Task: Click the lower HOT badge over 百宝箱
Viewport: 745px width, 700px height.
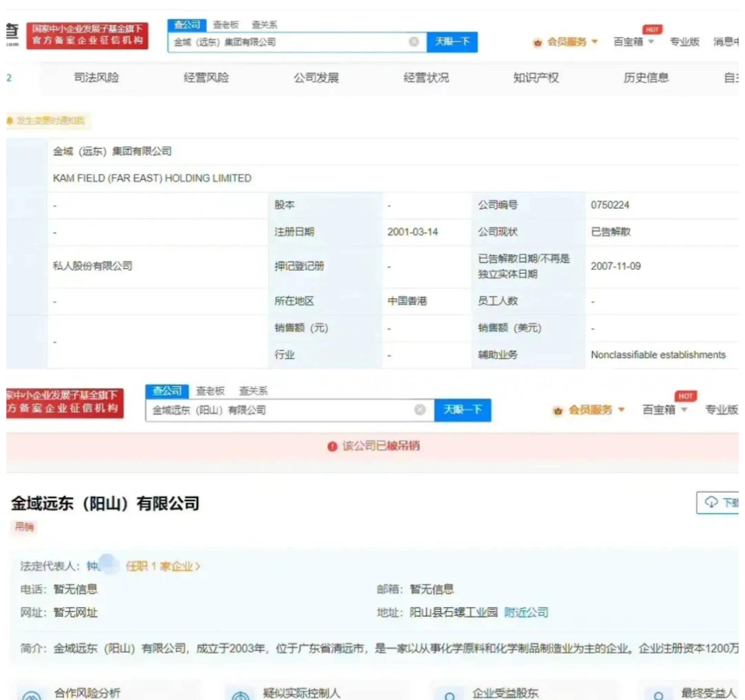Action: [685, 396]
